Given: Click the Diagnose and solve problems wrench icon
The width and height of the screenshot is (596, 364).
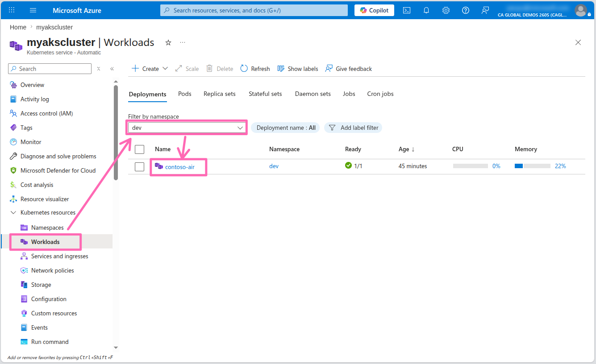Looking at the screenshot, I should click(x=13, y=156).
